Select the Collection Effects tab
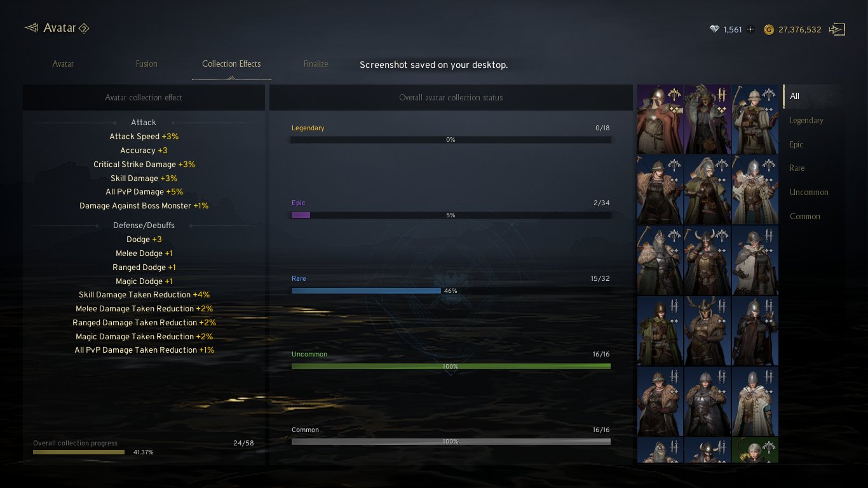Viewport: 868px width, 488px height. pos(231,64)
